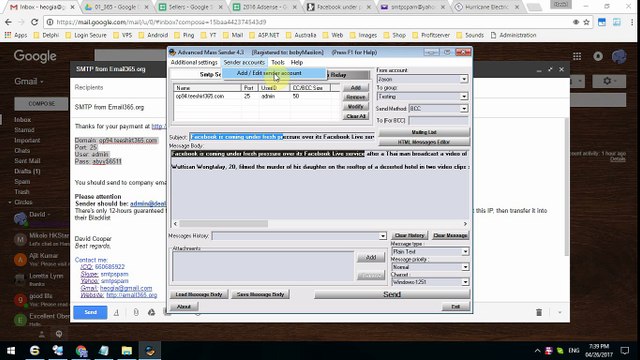
Task: Minimize the Gmail compose window
Action: [x=539, y=69]
